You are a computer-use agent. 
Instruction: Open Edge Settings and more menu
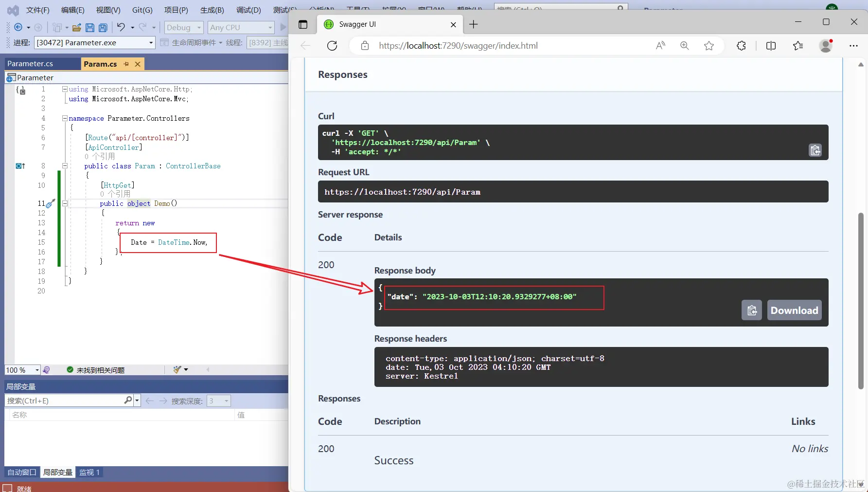[853, 46]
